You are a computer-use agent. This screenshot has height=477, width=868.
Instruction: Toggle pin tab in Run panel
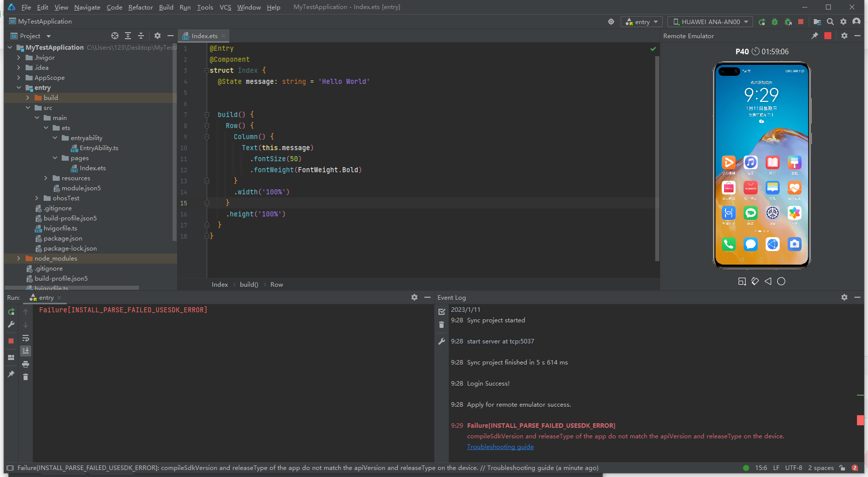pos(11,374)
